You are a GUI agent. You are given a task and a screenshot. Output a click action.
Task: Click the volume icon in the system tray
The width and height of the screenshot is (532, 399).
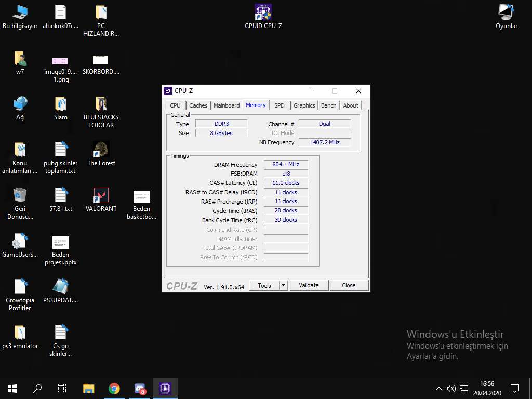point(451,388)
